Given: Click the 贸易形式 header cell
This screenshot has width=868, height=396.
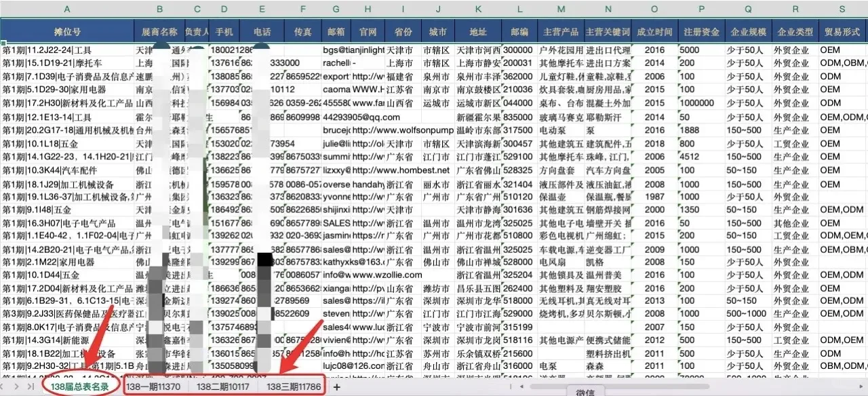Looking at the screenshot, I should [x=842, y=32].
